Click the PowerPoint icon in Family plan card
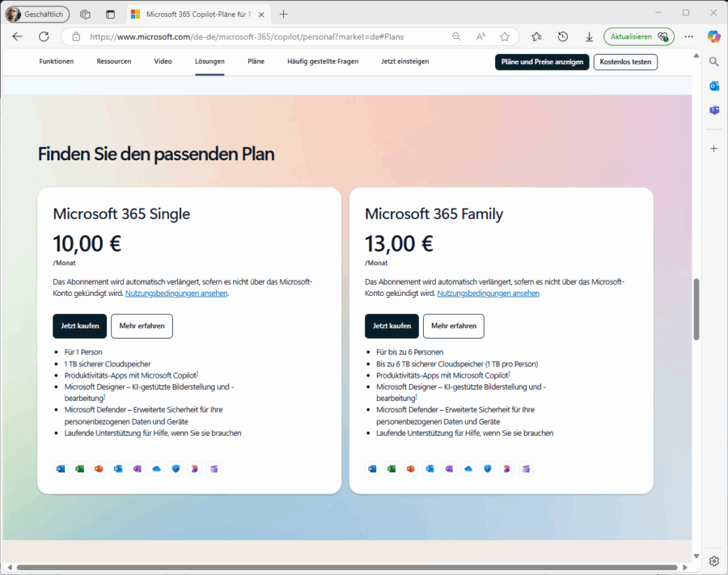 [411, 469]
